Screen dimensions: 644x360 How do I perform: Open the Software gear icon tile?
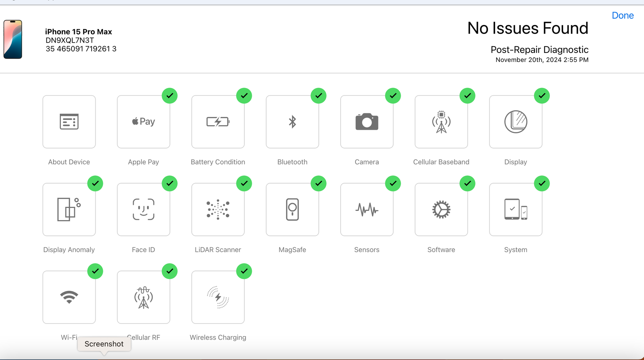coord(441,209)
